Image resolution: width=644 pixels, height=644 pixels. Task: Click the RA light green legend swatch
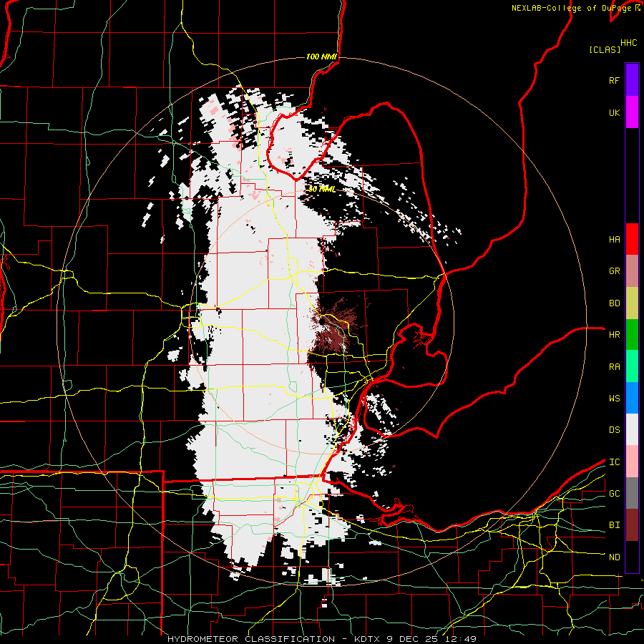point(632,366)
